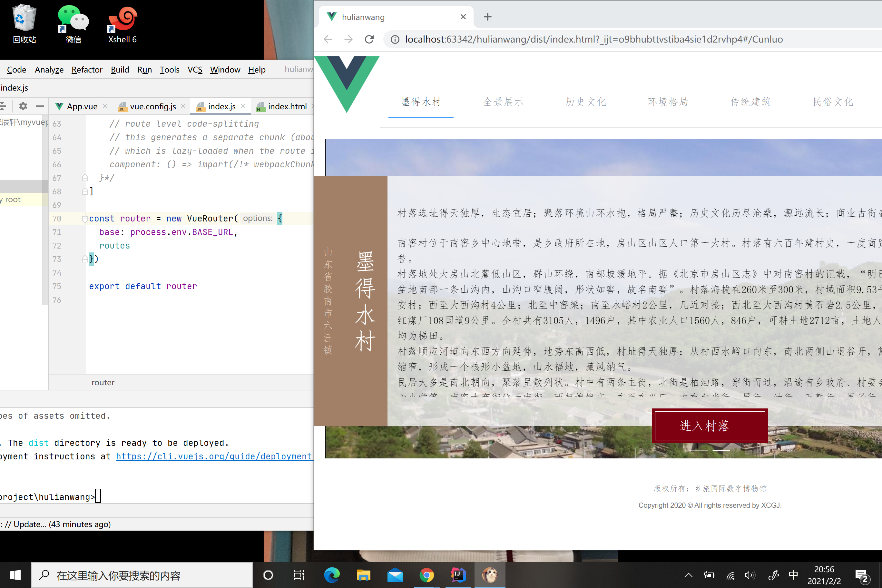
Task: Open Microsoft Edge from the taskbar
Action: (x=332, y=575)
